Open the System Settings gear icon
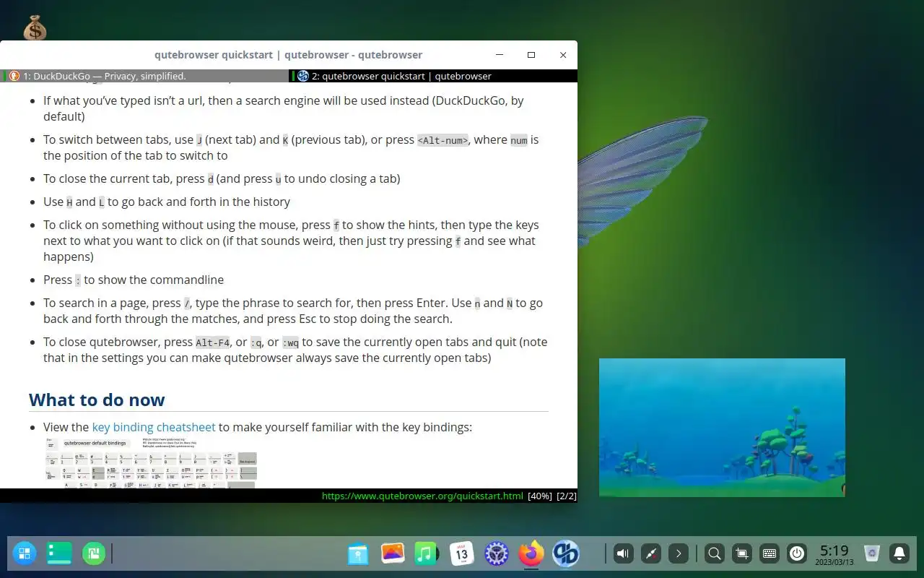Viewport: 924px width, 578px height. (496, 554)
